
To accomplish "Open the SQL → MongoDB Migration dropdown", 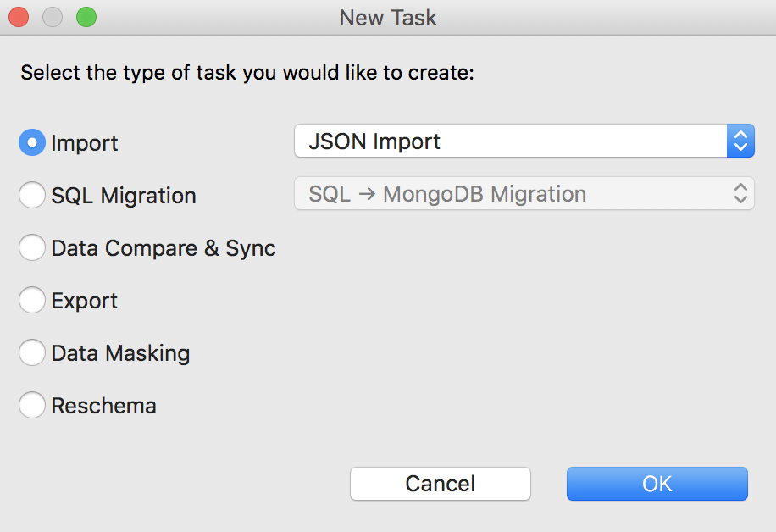I will [x=524, y=193].
